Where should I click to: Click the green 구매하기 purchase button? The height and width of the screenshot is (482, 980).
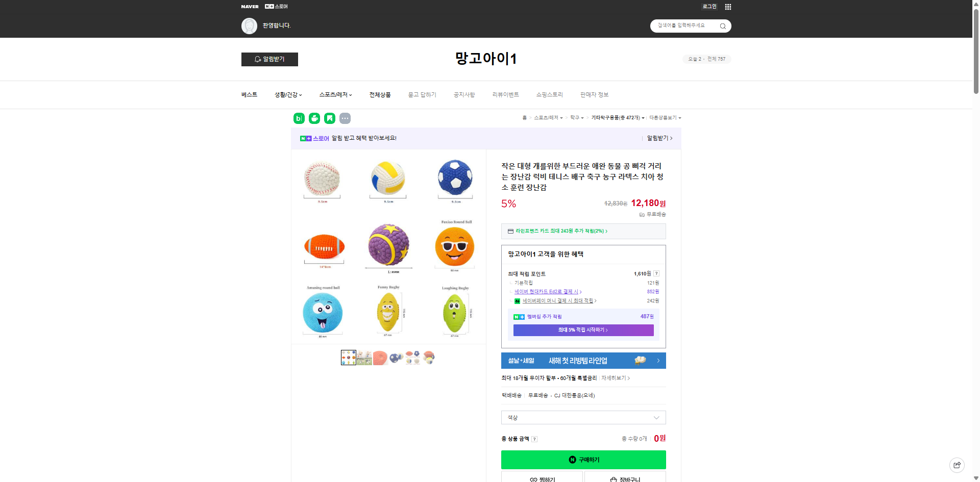tap(583, 460)
